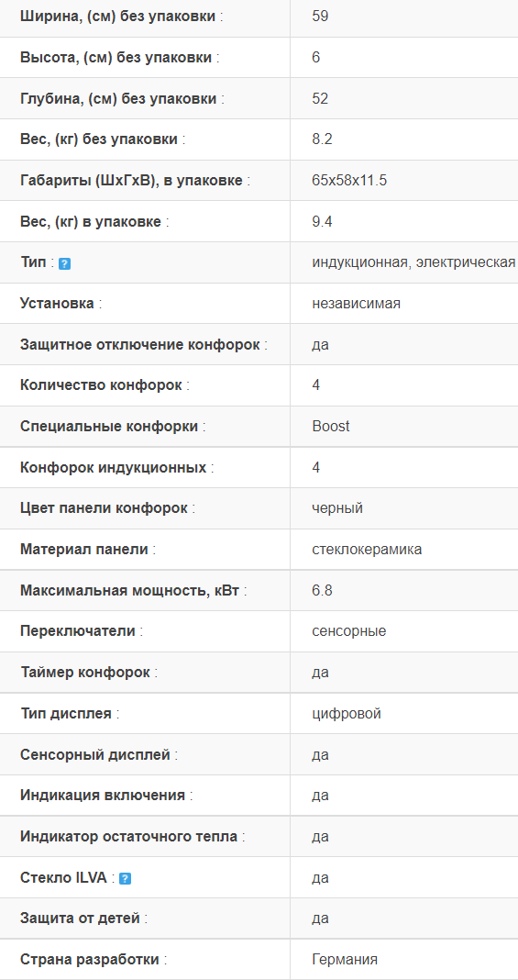The width and height of the screenshot is (518, 980).
Task: Select the сенсорные value for Переключатели
Action: [349, 631]
